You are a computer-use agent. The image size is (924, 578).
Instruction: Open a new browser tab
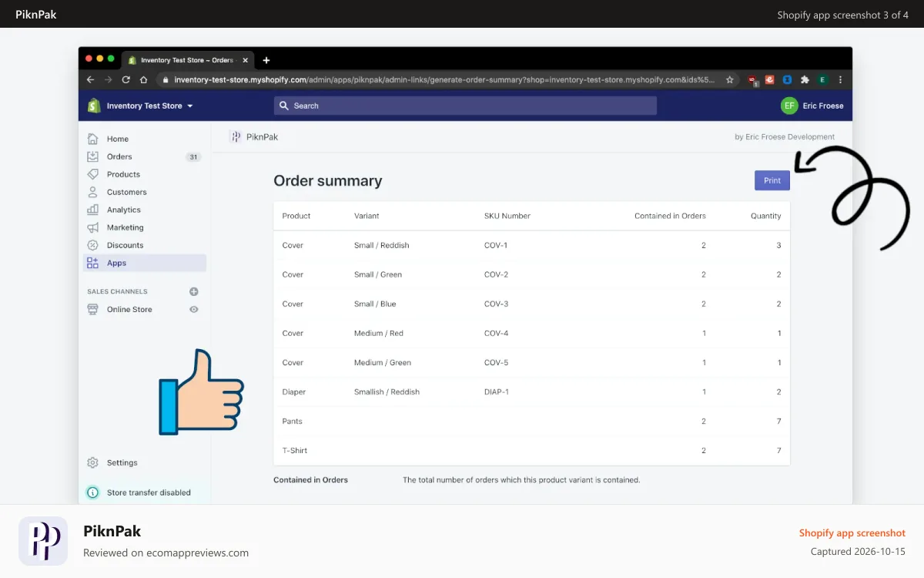click(x=266, y=60)
